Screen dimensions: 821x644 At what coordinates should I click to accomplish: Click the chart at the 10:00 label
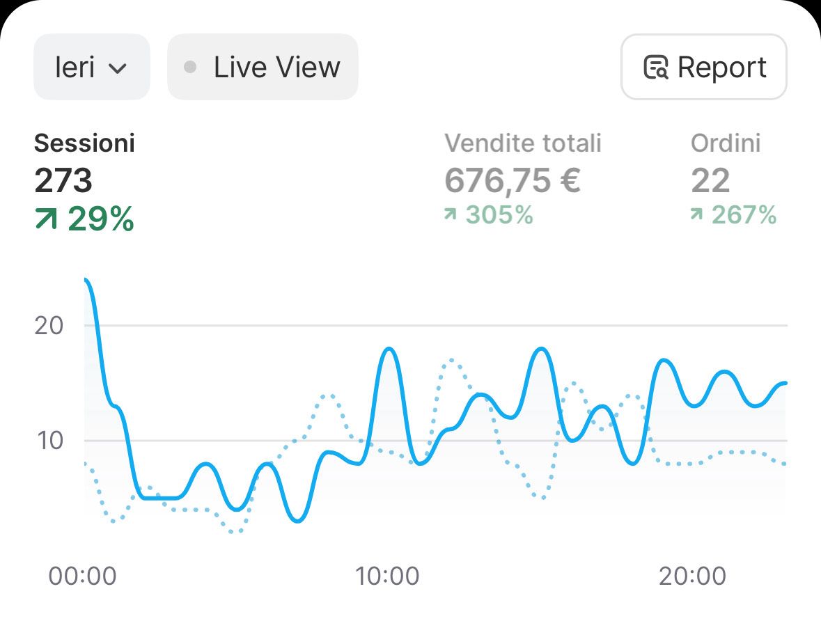(387, 576)
